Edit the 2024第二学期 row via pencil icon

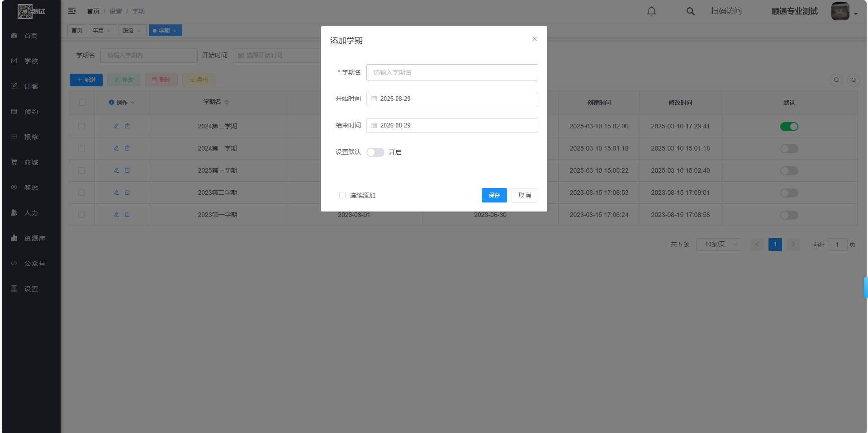116,126
